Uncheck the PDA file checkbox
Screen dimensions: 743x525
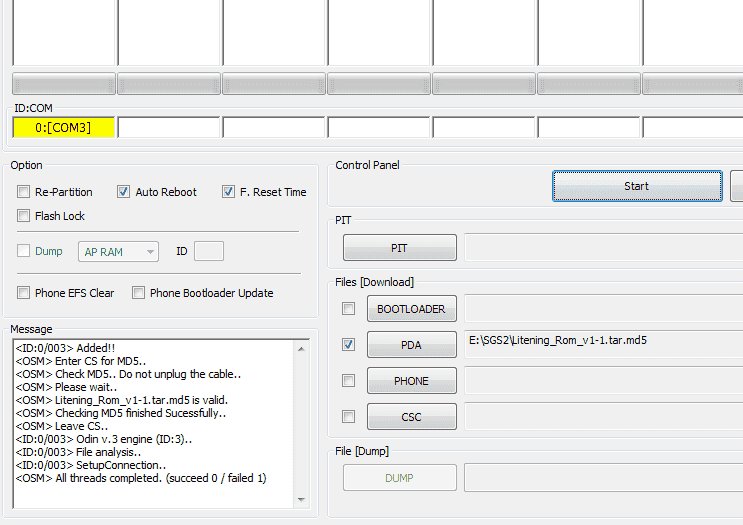348,344
